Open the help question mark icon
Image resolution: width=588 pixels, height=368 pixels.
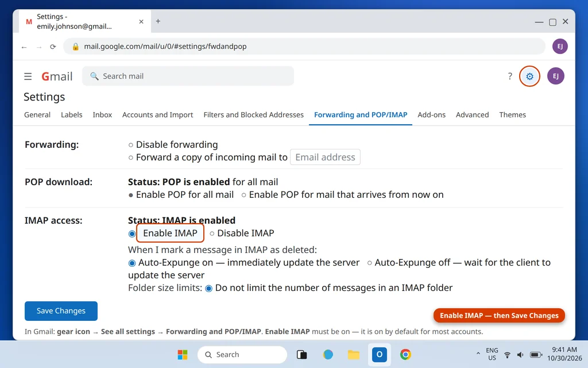click(x=510, y=76)
